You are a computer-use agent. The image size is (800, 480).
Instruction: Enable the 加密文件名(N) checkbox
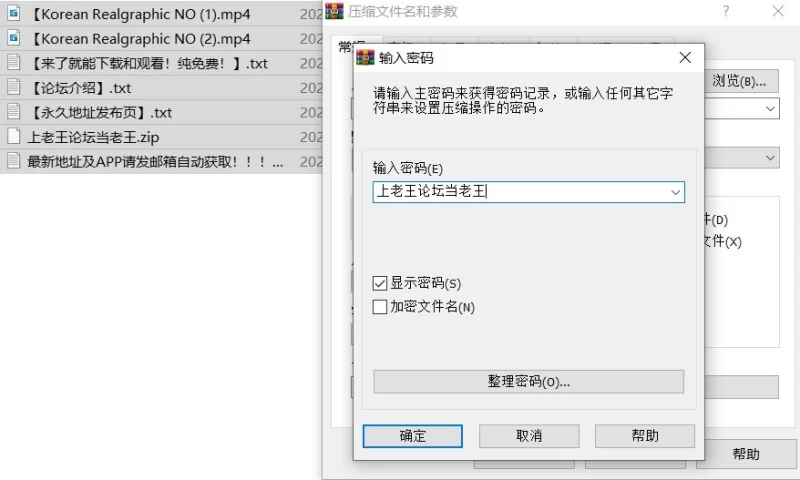click(380, 307)
